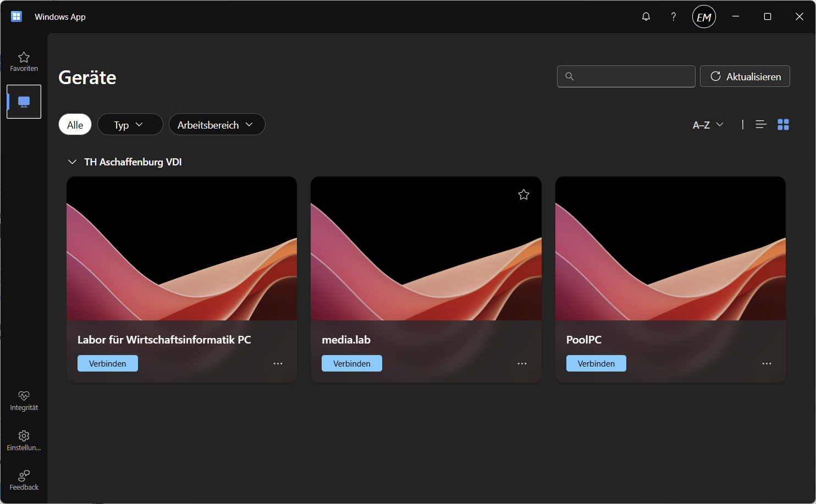Open the EM account profile avatar

pos(704,17)
